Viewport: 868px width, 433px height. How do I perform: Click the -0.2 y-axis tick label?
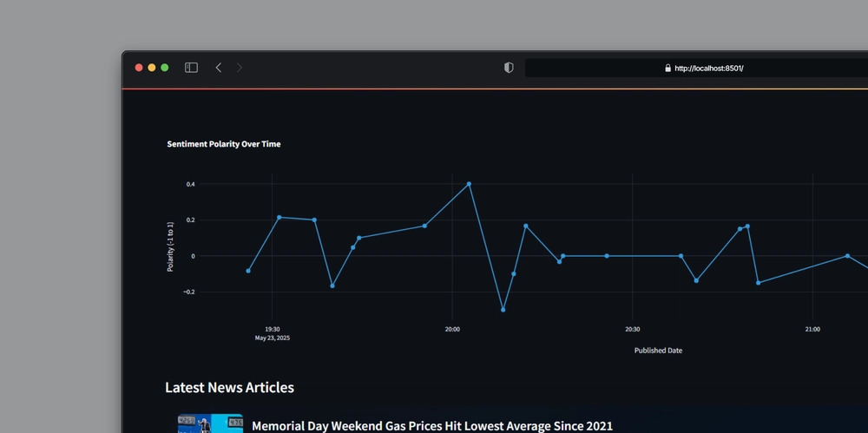pos(189,292)
